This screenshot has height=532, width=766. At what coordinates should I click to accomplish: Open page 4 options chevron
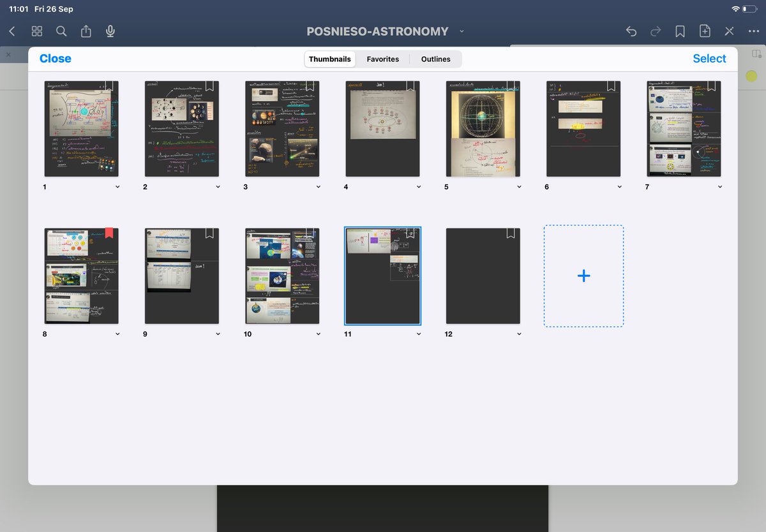[419, 187]
